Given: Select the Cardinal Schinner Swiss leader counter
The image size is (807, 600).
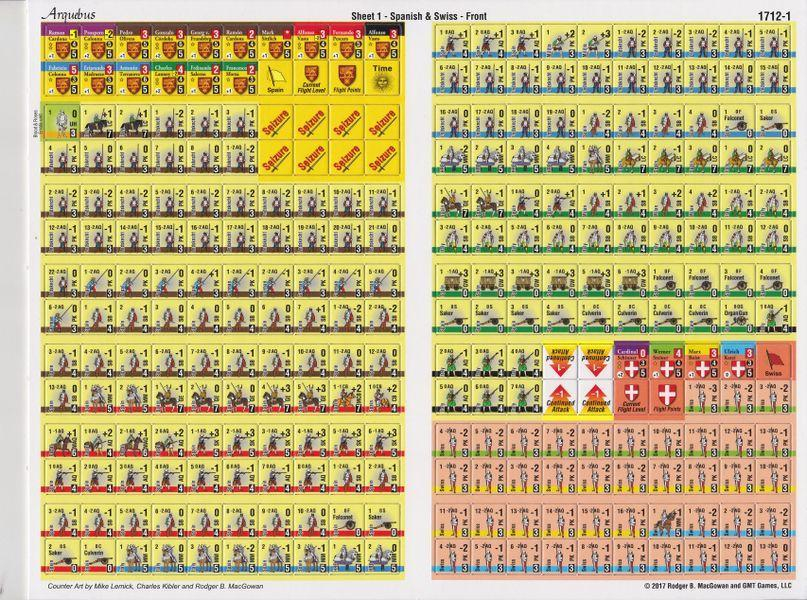Looking at the screenshot, I should (631, 361).
